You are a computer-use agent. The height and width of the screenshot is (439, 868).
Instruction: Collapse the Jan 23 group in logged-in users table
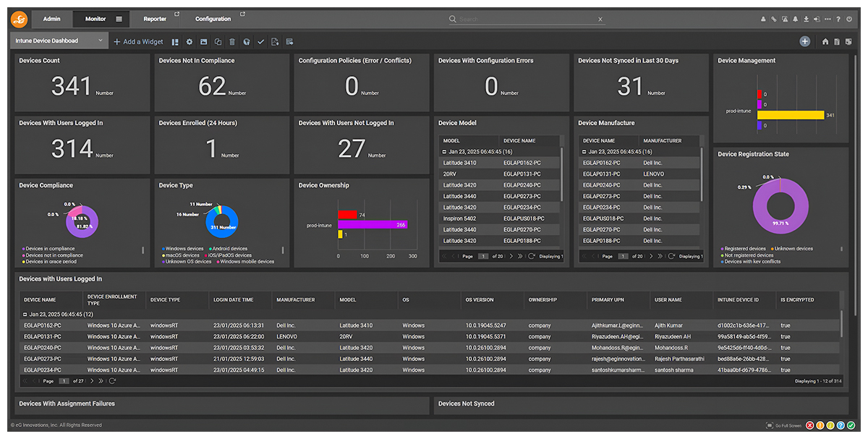(x=25, y=315)
